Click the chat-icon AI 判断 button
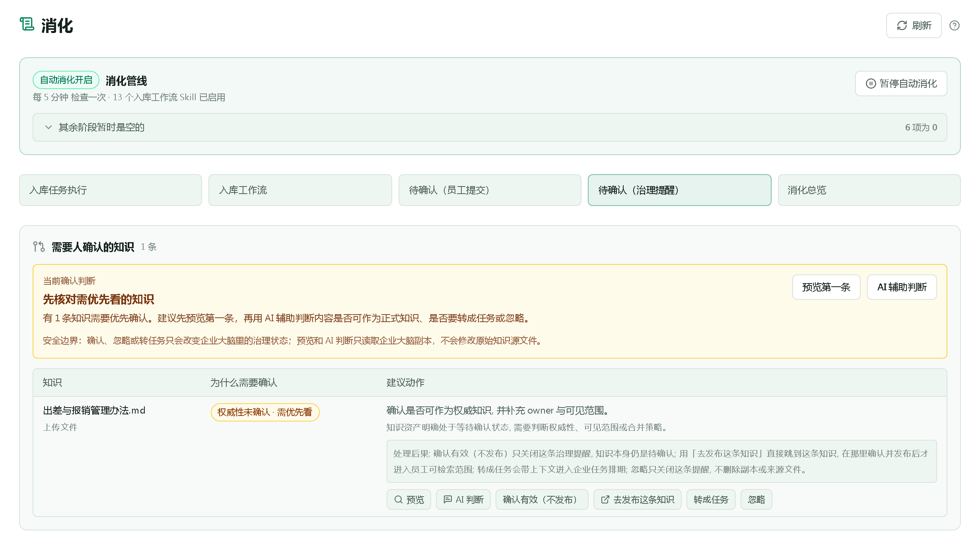The image size is (980, 540). [x=463, y=499]
